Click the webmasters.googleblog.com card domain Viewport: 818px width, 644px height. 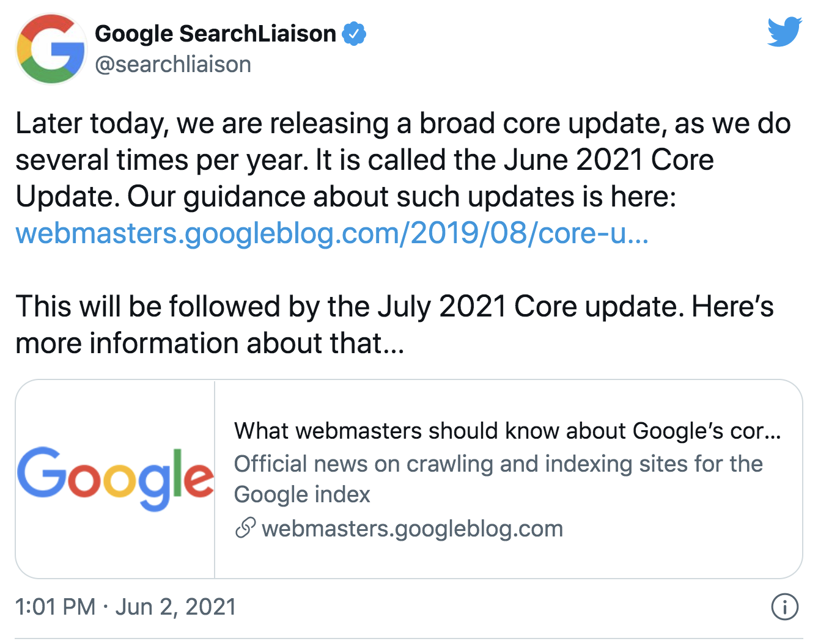[412, 529]
